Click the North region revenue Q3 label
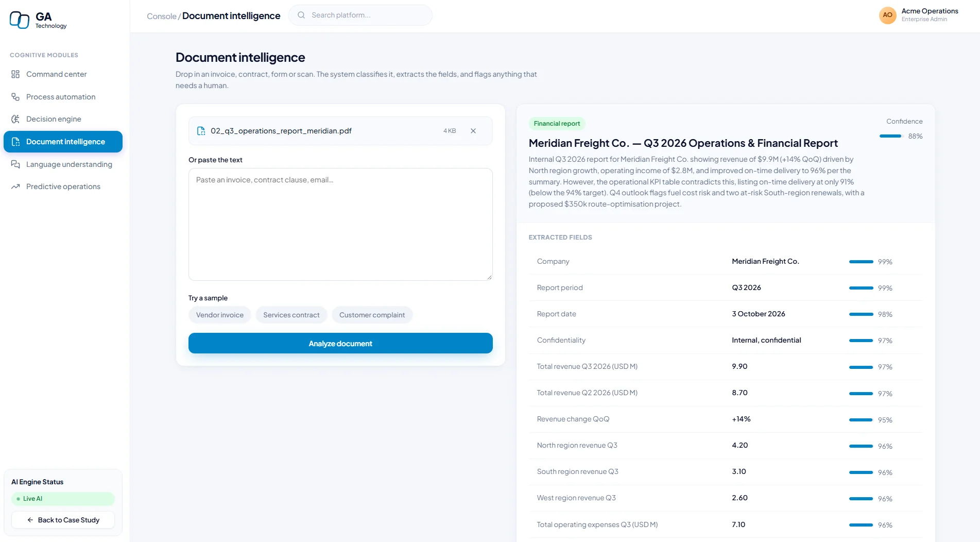Screen dimensions: 980x542 tap(577, 445)
